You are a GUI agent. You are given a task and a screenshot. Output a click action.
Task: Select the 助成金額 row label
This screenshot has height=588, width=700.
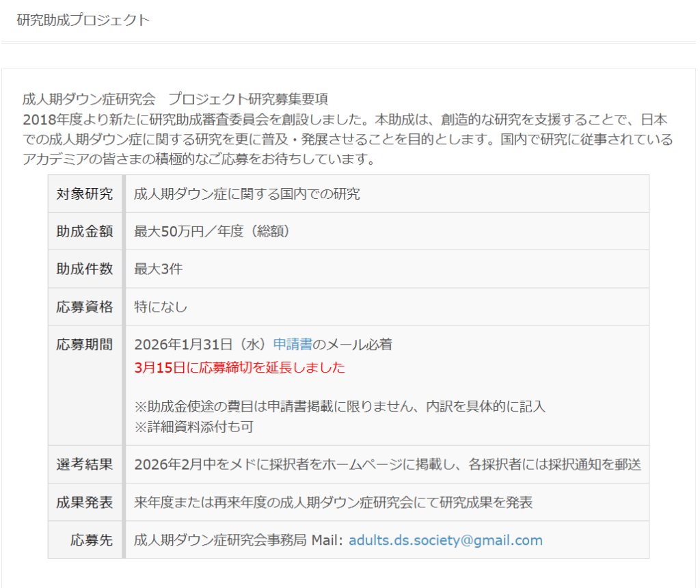pyautogui.click(x=85, y=231)
